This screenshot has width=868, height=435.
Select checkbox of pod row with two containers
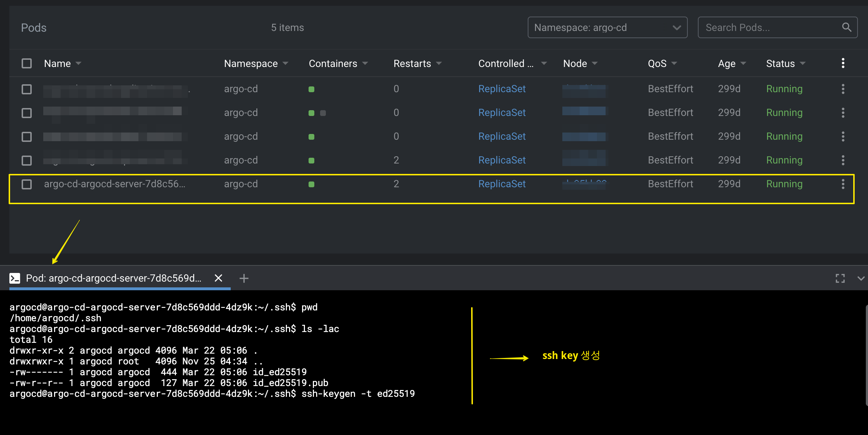(x=27, y=113)
